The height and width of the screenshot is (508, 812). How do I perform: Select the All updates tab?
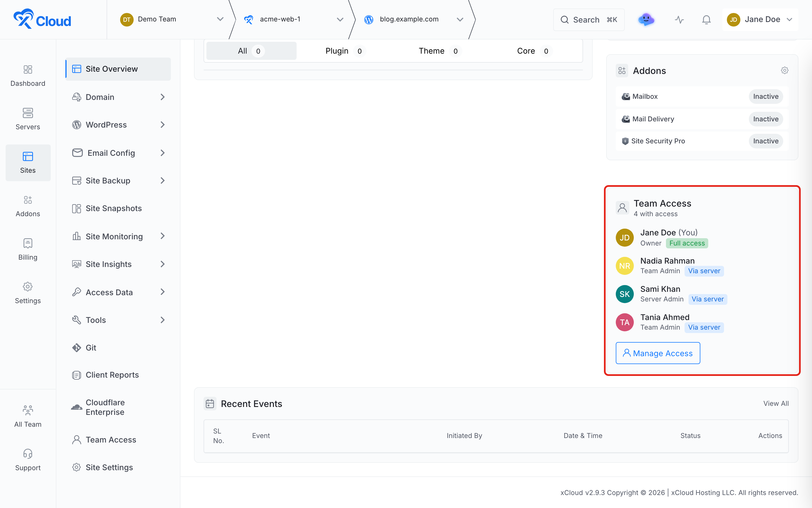[x=251, y=51]
